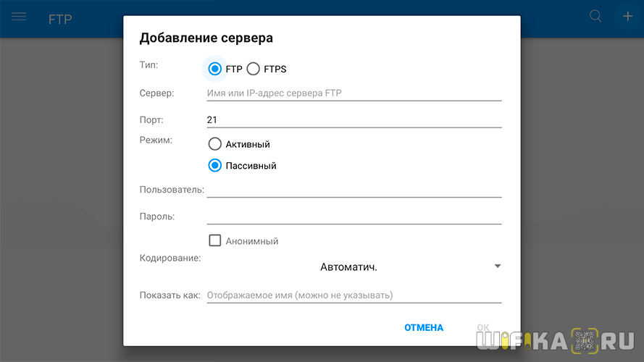Select the FTP type radio button

click(214, 69)
